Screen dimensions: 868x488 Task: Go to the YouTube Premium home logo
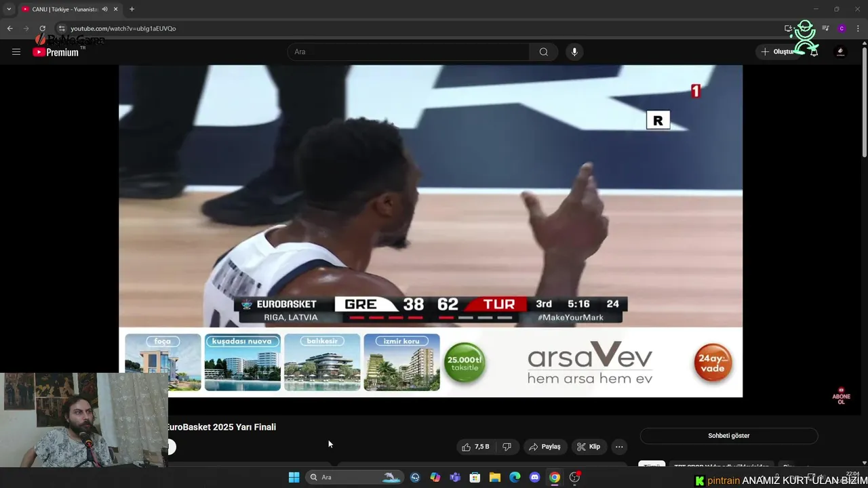click(56, 52)
